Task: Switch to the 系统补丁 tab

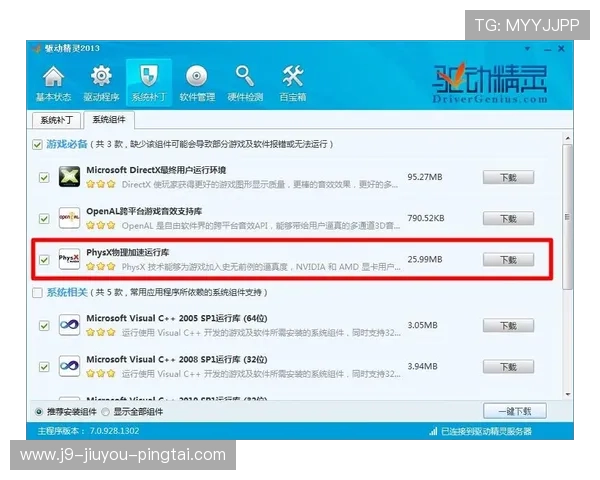Action: click(x=57, y=120)
